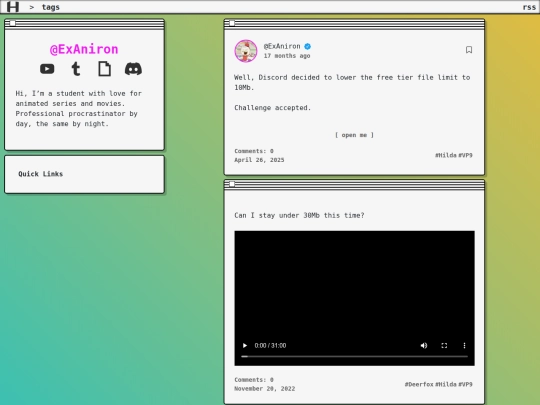540x405 pixels.
Task: Open #Hilda tag on April 26 post
Action: 446,155
